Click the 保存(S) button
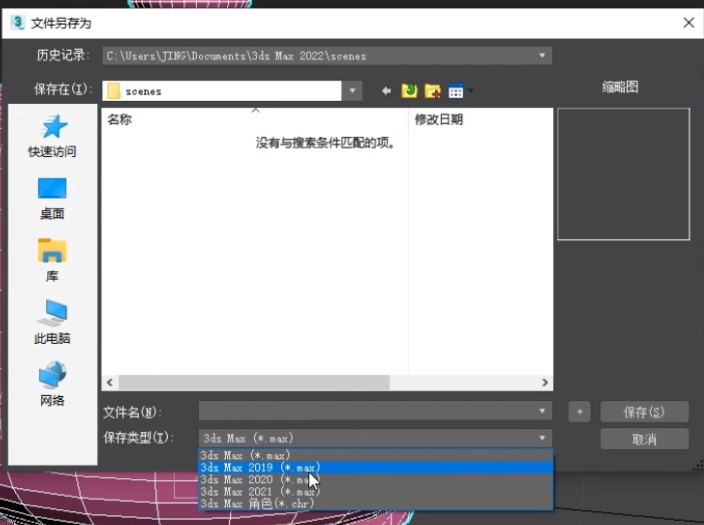 point(644,412)
